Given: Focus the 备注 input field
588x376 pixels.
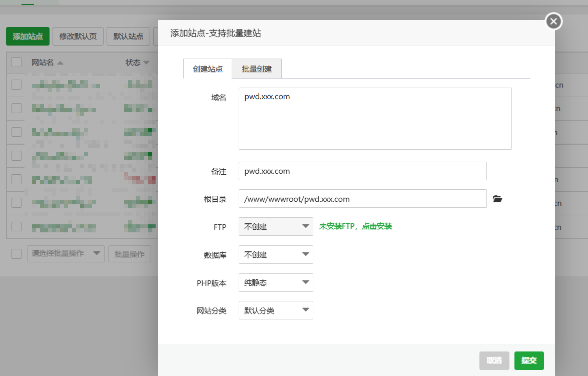Looking at the screenshot, I should click(x=363, y=171).
